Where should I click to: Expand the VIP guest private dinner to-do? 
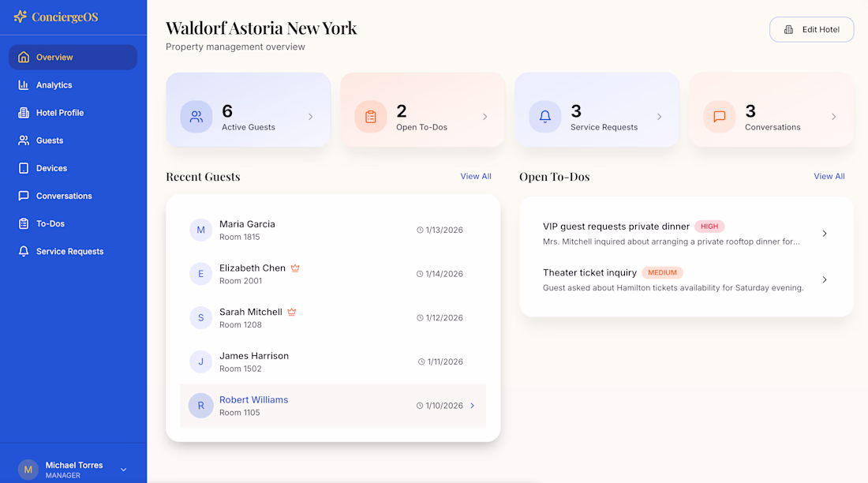click(825, 234)
